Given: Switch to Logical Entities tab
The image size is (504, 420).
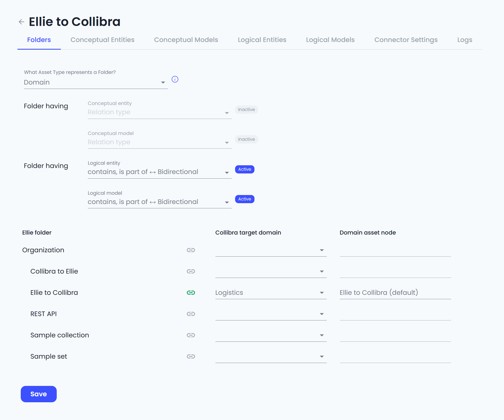Looking at the screenshot, I should 262,40.
